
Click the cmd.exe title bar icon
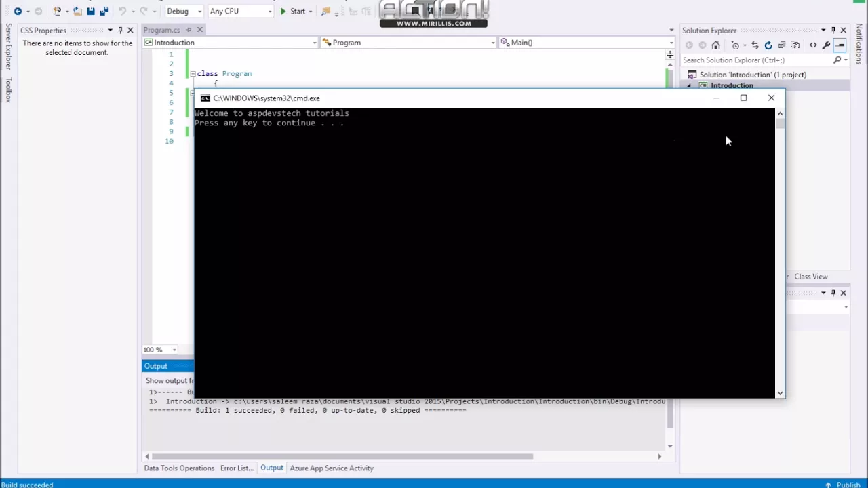tap(205, 98)
